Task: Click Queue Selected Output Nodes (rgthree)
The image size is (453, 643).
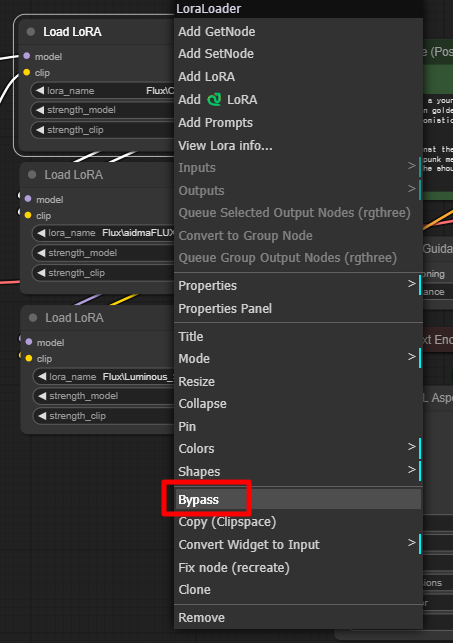Action: [x=298, y=213]
